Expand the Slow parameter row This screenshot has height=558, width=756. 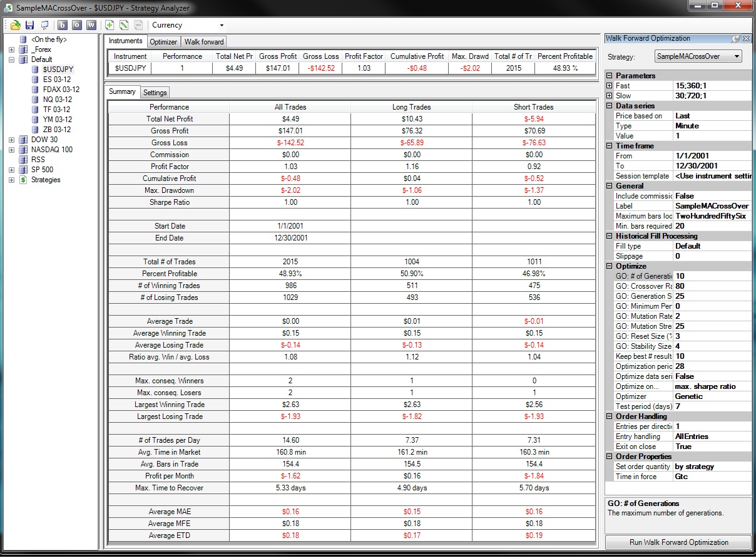pyautogui.click(x=610, y=96)
